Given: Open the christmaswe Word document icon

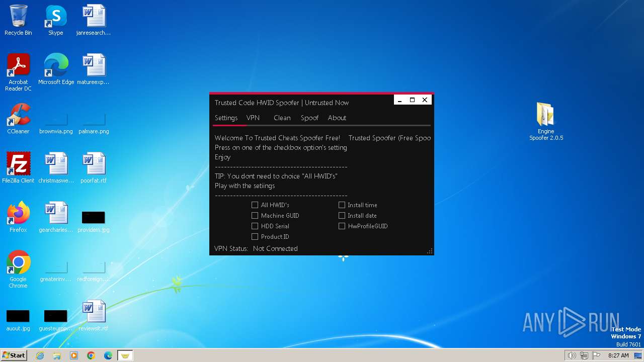Looking at the screenshot, I should [56, 168].
